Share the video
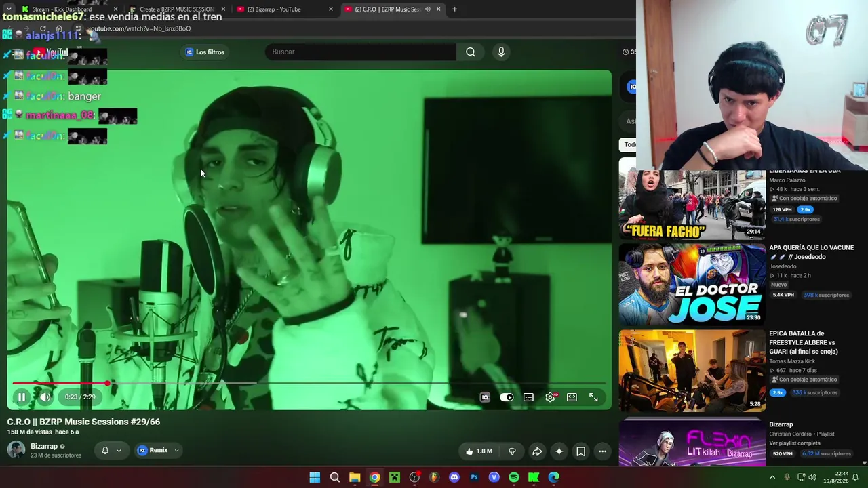This screenshot has width=868, height=488. point(537,451)
